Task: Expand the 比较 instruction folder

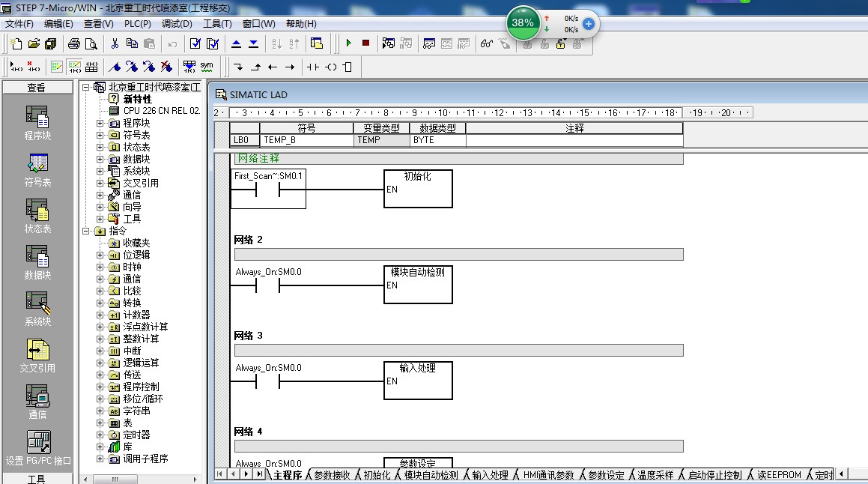Action: pos(100,291)
